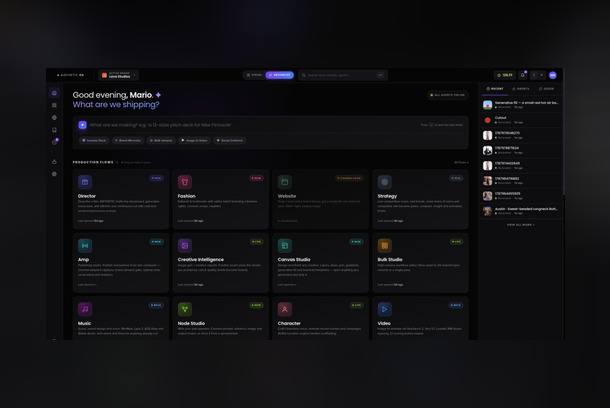Open the Cutout red circle thumbnail
610x408 pixels.
(487, 120)
